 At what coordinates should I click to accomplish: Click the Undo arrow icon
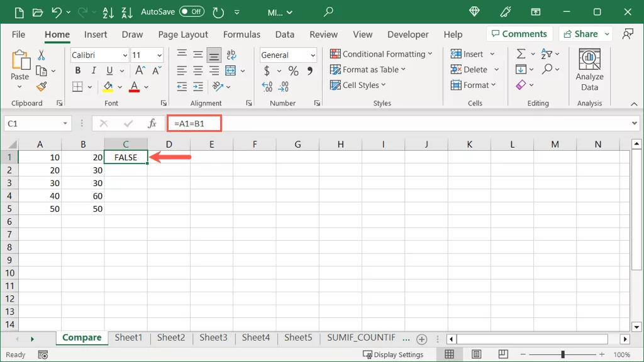(56, 13)
